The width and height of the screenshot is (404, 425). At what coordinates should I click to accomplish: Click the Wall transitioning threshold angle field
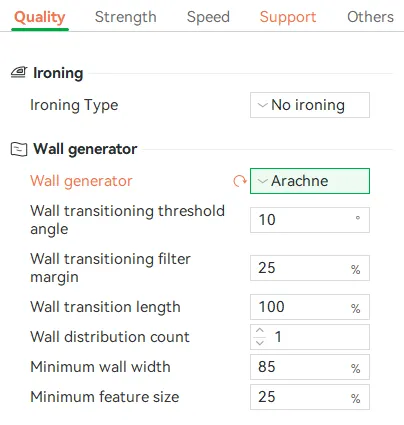pyautogui.click(x=310, y=220)
